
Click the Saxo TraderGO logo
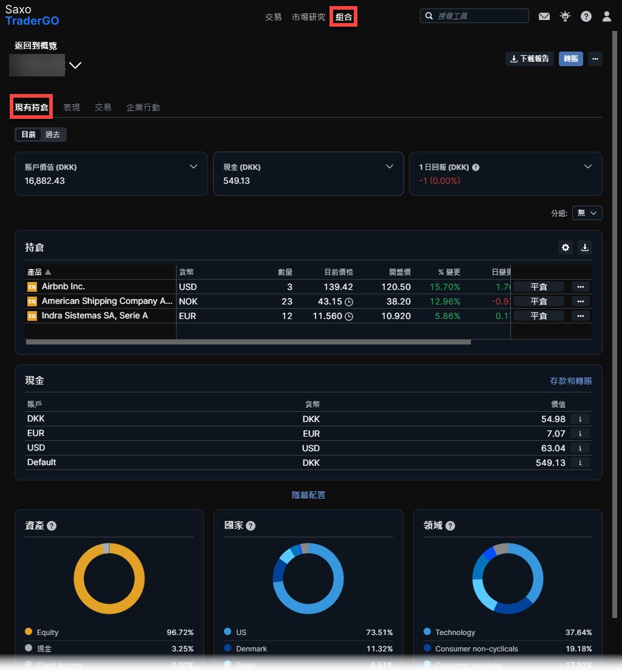pyautogui.click(x=32, y=15)
